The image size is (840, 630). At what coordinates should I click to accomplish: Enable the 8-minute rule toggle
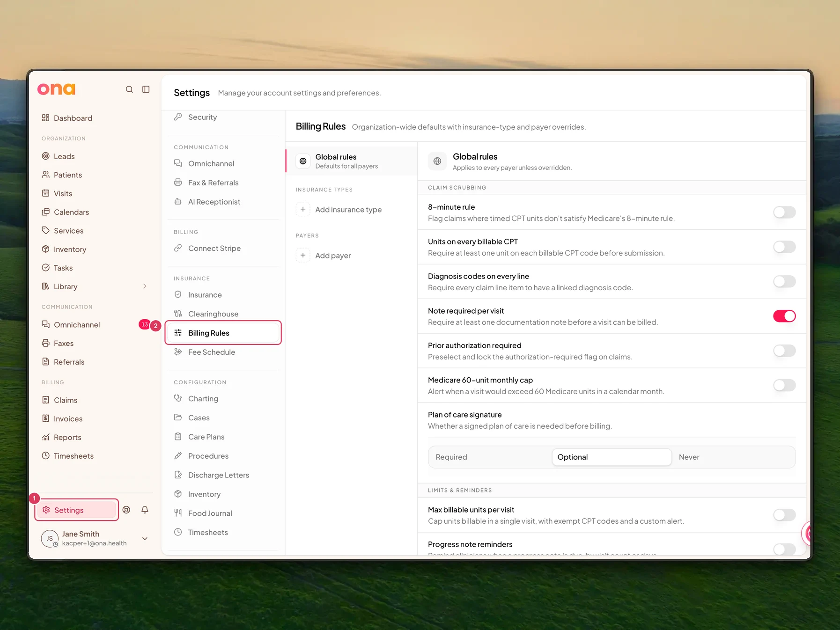click(784, 212)
